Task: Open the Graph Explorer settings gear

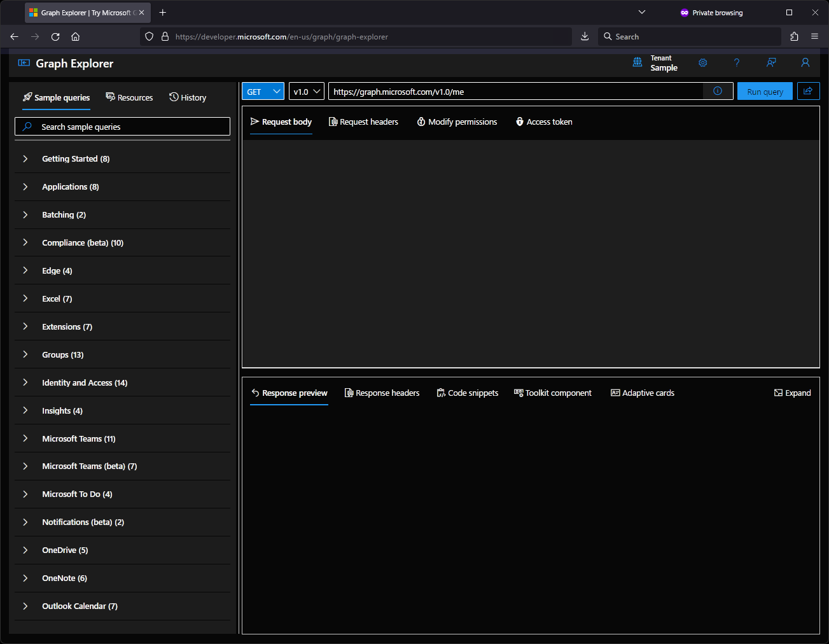Action: (702, 63)
